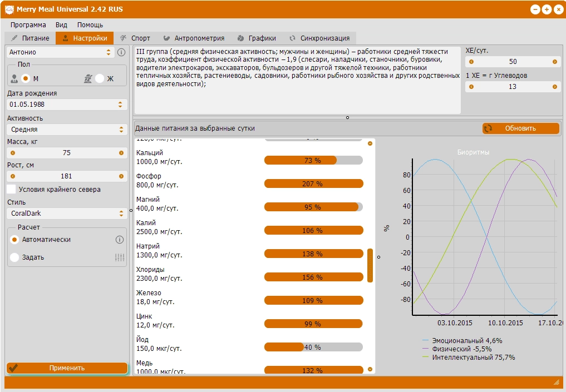This screenshot has width=566, height=392.
Task: Click the resize grip in status bar corner
Action: click(x=556, y=382)
